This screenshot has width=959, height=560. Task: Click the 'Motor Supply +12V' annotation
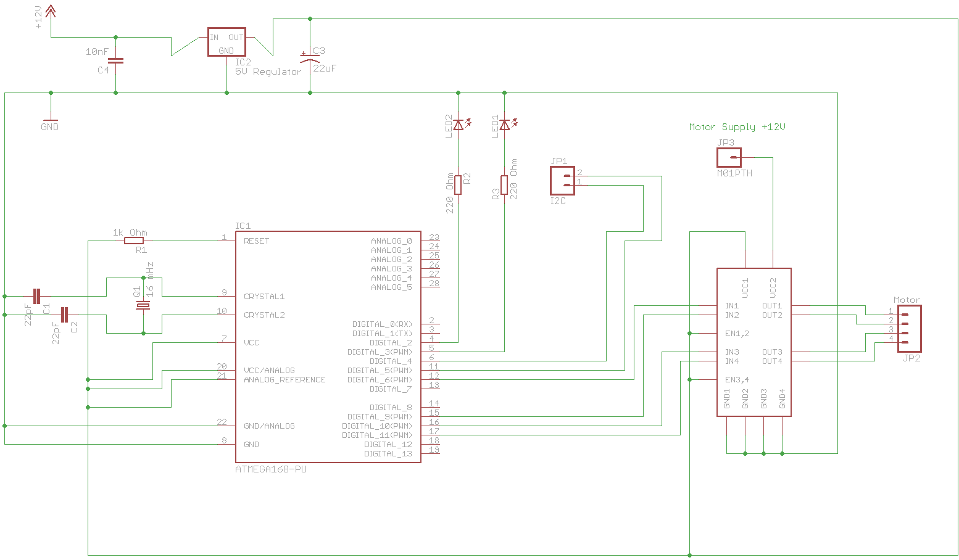[737, 127]
